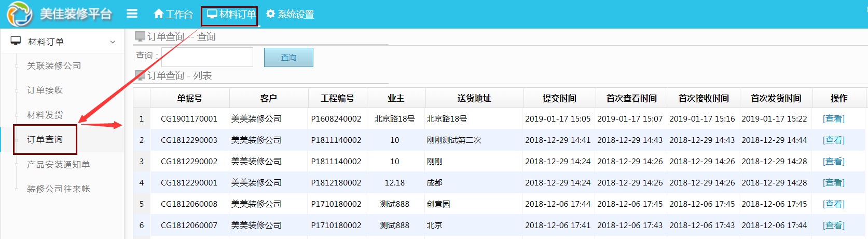The image size is (868, 239).
Task: View details of order CG1812060008
Action: pyautogui.click(x=833, y=204)
